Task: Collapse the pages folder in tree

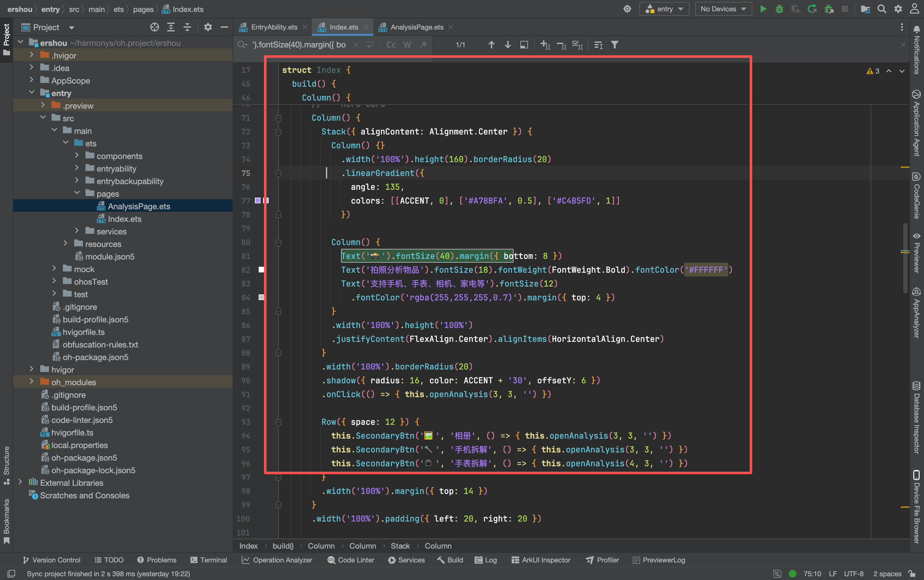Action: click(77, 194)
